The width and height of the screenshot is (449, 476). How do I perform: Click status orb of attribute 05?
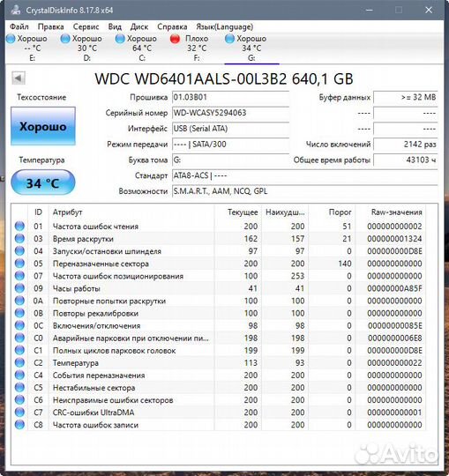click(x=19, y=264)
